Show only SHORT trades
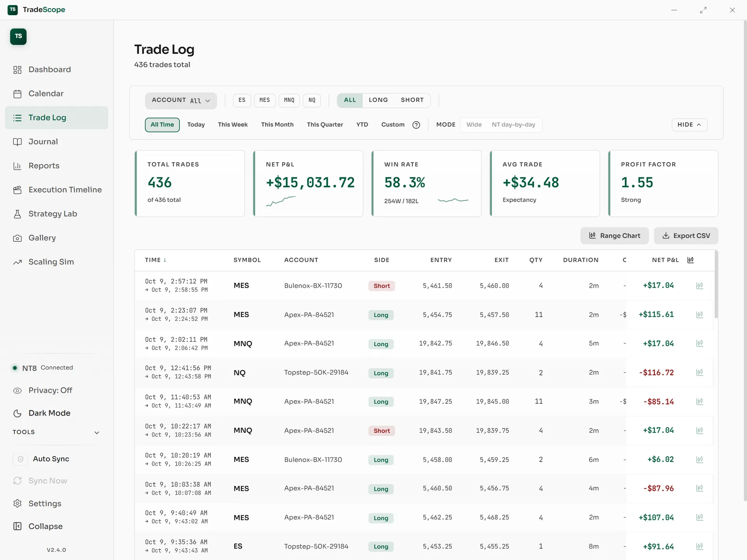The image size is (747, 560). click(x=412, y=100)
